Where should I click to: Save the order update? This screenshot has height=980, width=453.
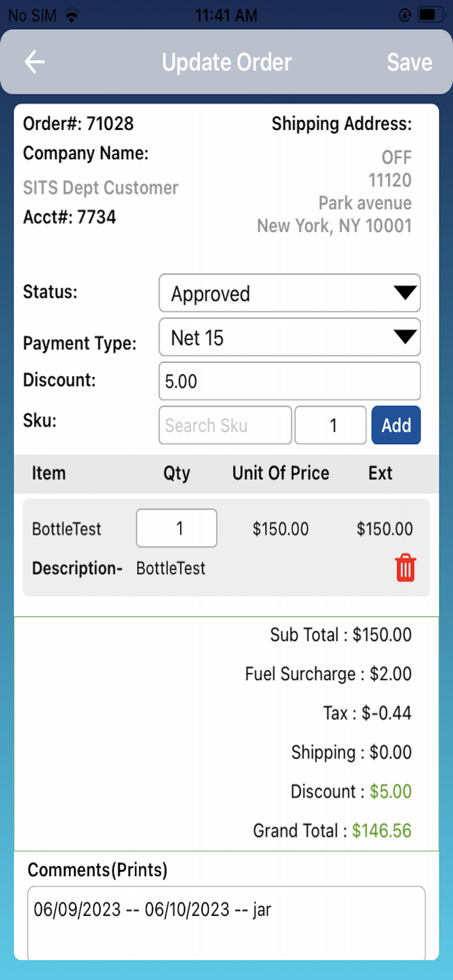click(409, 62)
